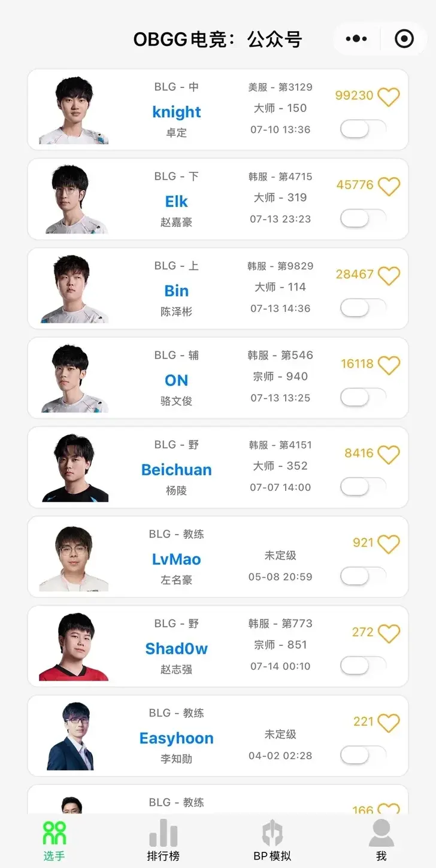Open the mini program more options menu
Viewport: 436px width, 868px height.
click(x=356, y=39)
